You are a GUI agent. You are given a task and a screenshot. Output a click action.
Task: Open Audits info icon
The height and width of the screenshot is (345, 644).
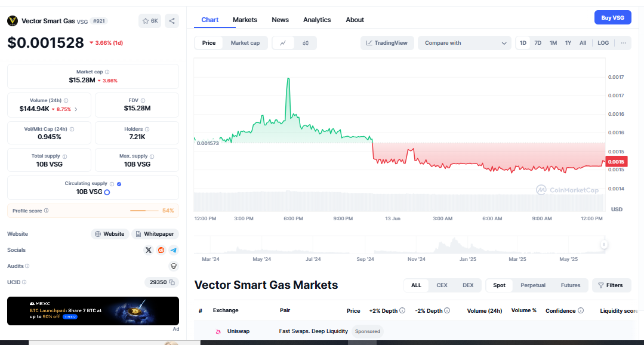[27, 266]
